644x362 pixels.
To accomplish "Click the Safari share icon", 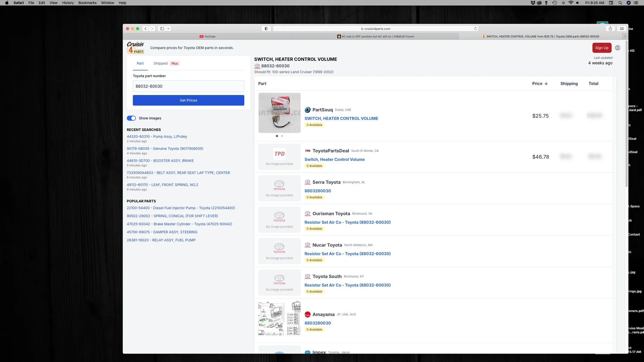I will tap(610, 29).
